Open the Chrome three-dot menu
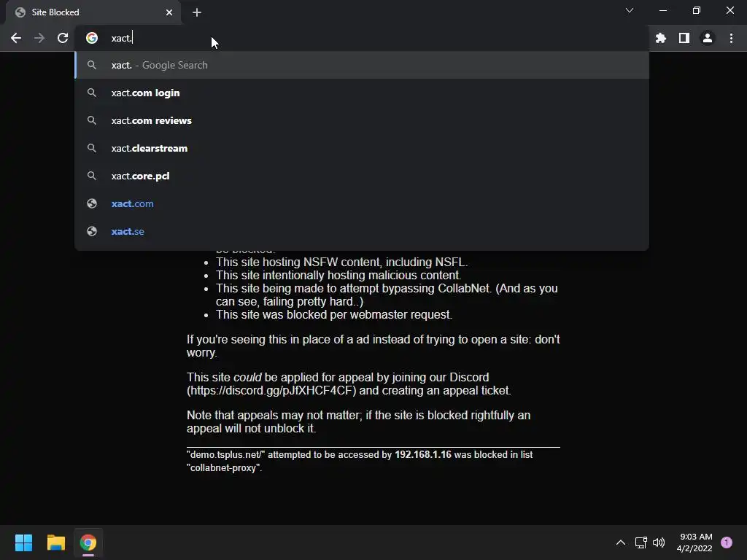Viewport: 747px width, 560px height. pos(731,38)
